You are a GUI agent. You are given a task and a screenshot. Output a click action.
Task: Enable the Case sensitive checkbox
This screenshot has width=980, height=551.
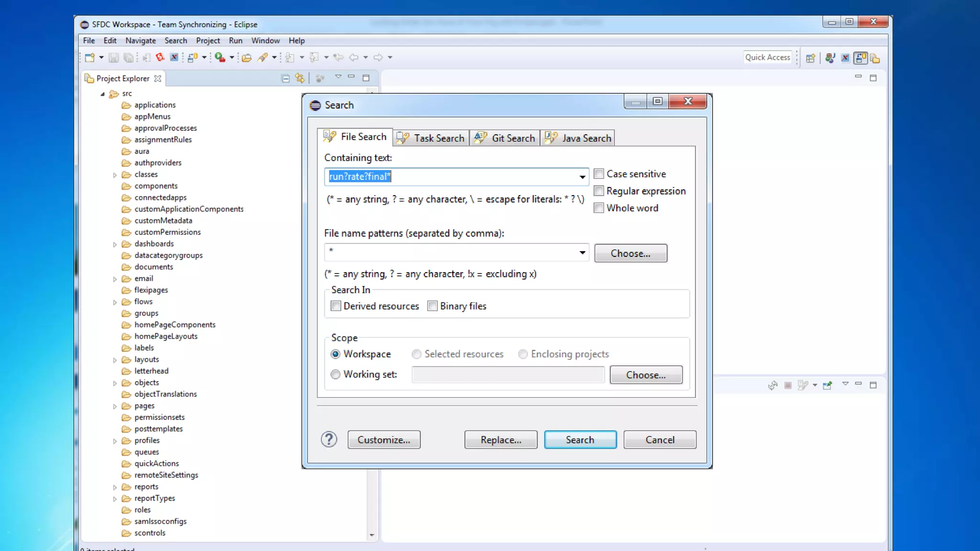tap(599, 174)
